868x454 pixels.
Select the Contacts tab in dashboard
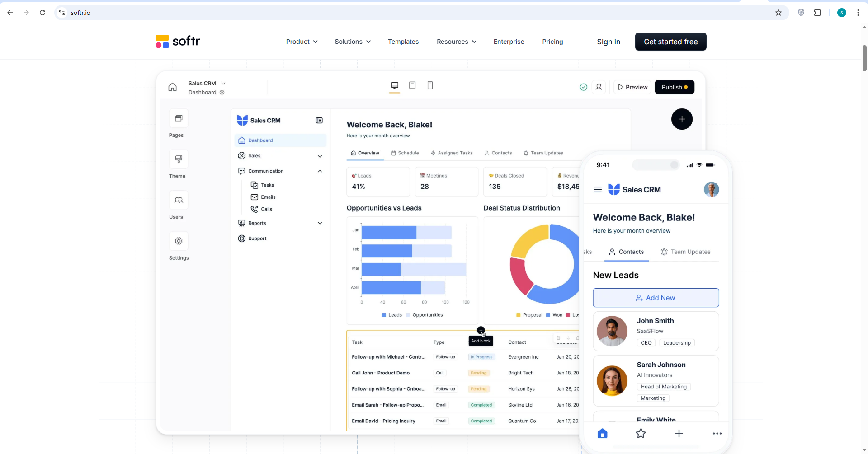click(498, 153)
